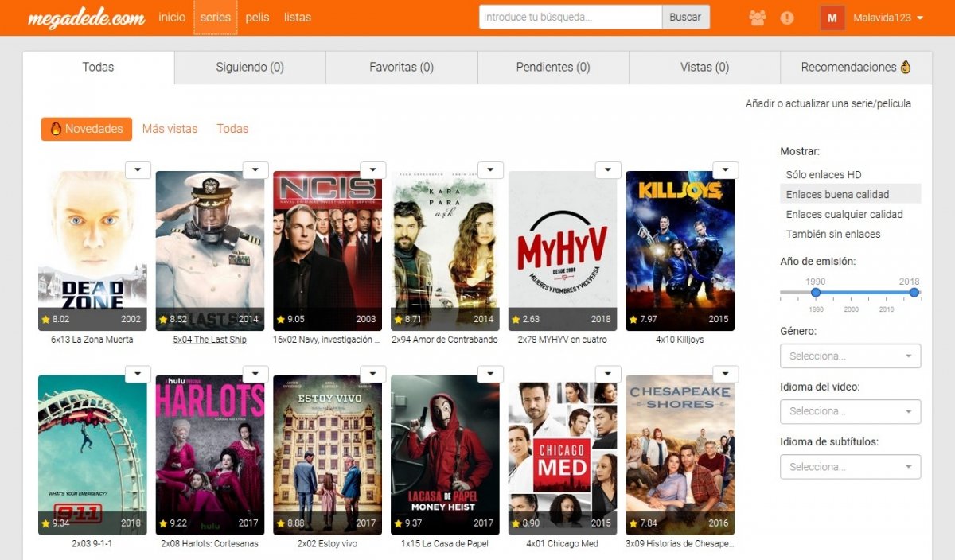Open dropdown arrow on MYHYV poster
Image resolution: width=955 pixels, height=560 pixels.
click(608, 169)
